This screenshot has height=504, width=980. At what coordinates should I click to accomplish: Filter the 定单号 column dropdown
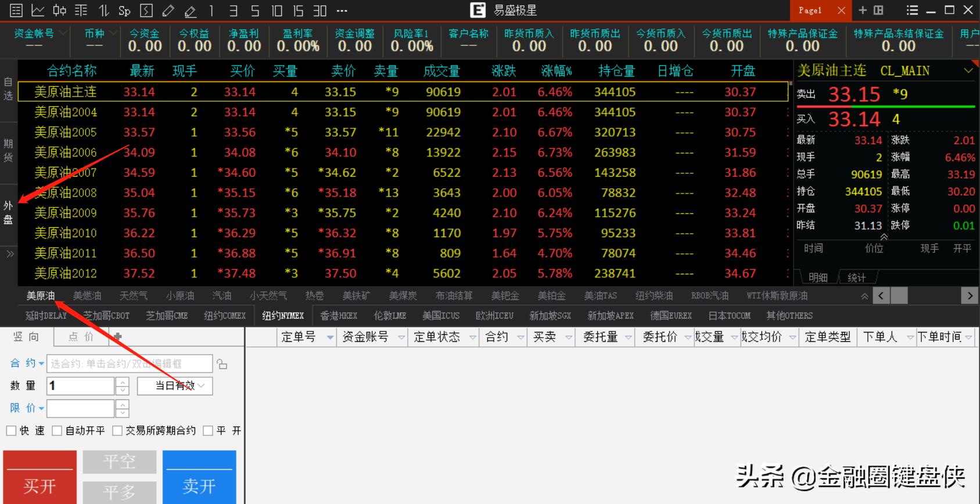click(330, 337)
